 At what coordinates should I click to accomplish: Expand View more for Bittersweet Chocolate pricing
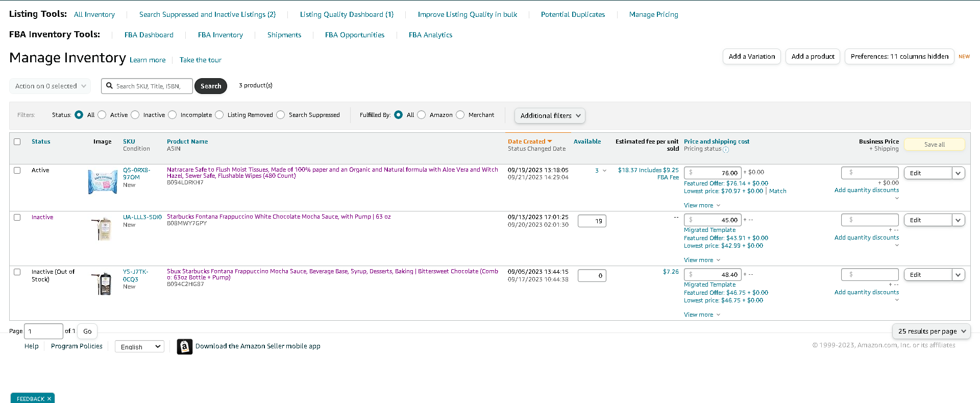point(702,315)
